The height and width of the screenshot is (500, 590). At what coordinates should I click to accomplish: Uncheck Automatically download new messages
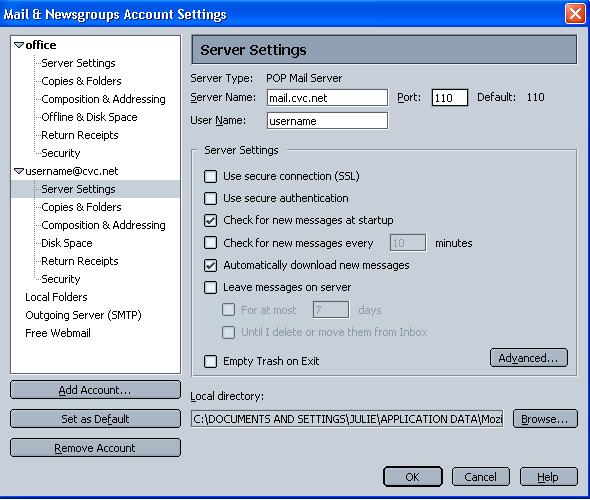210,265
